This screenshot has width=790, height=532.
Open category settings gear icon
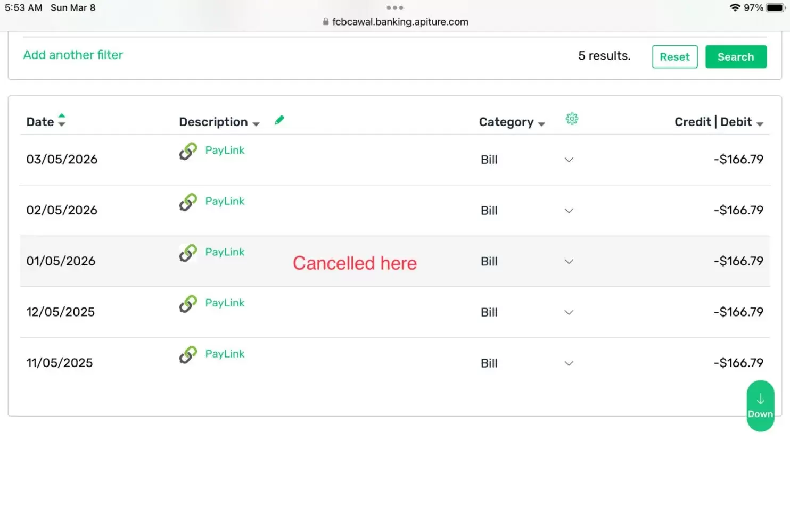(x=572, y=119)
